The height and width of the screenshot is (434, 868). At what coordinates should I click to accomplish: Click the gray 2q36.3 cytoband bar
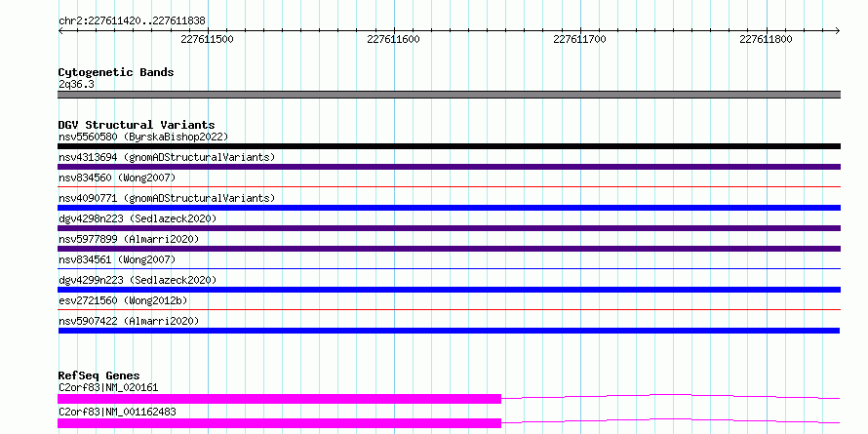pos(449,95)
